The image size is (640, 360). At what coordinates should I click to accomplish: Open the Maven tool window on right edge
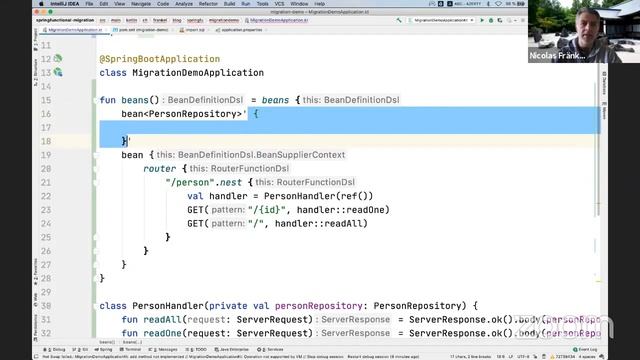[604, 111]
